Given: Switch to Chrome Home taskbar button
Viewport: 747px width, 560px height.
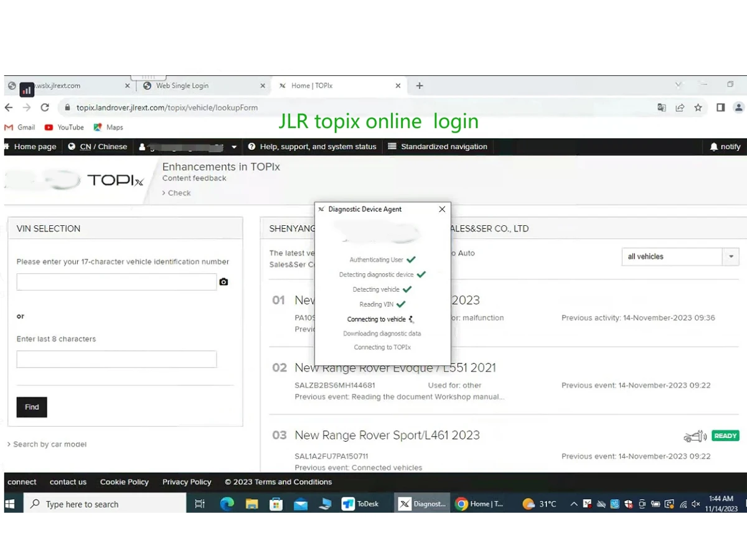Looking at the screenshot, I should click(479, 504).
